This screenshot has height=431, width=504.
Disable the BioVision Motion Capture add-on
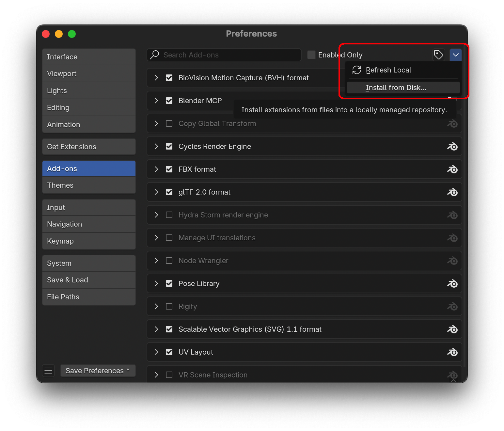(x=169, y=78)
